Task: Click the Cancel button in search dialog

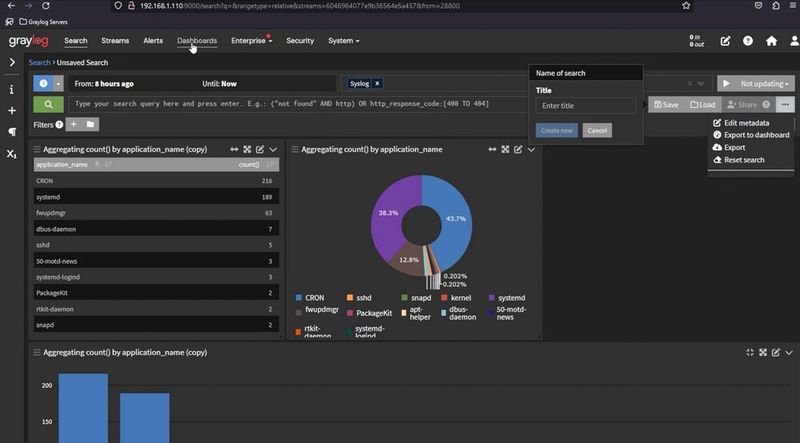Action: [x=597, y=131]
